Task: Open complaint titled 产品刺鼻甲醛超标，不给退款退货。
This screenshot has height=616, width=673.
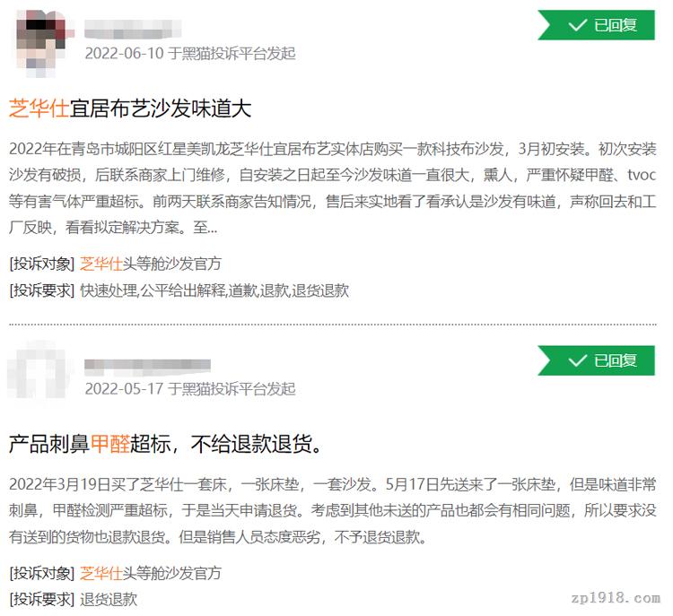Action: click(x=166, y=444)
